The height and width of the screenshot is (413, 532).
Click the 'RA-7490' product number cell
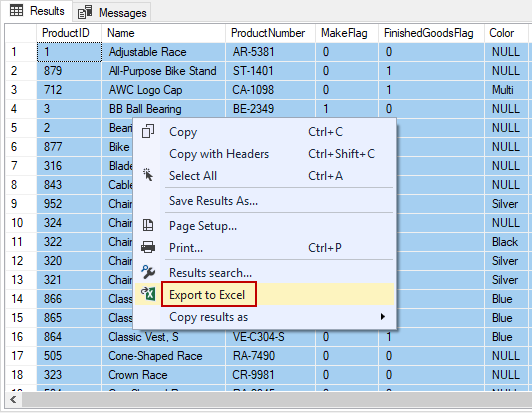click(270, 356)
